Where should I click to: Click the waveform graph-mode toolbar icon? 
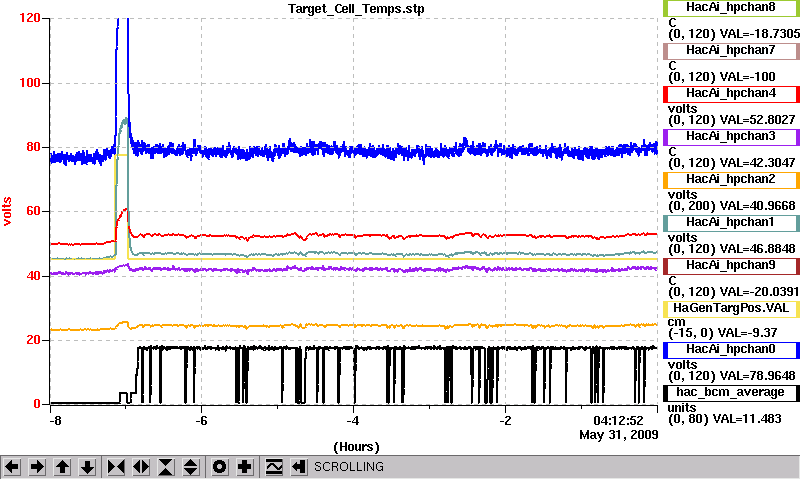(x=274, y=467)
